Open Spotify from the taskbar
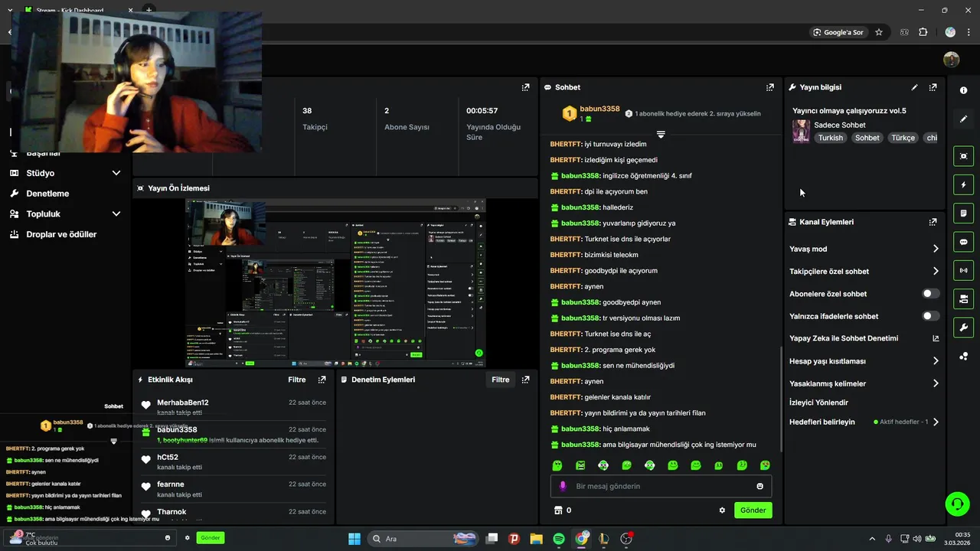This screenshot has height=551, width=980. point(559,539)
